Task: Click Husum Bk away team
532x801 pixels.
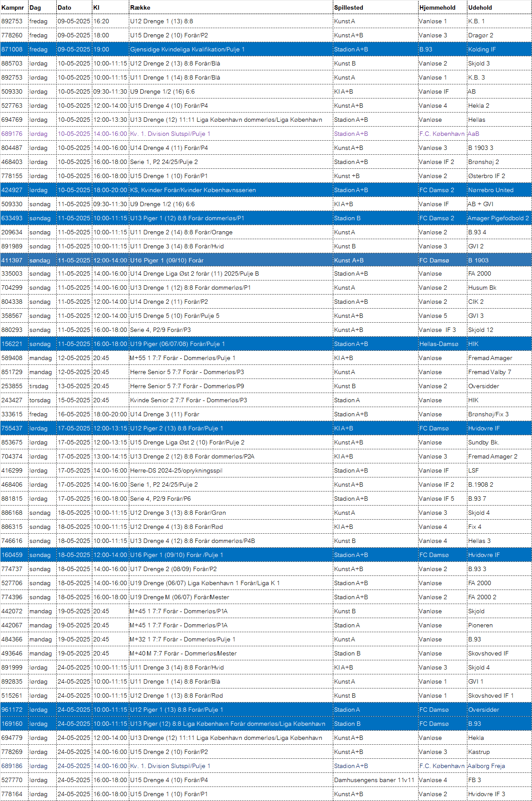Action: [482, 288]
